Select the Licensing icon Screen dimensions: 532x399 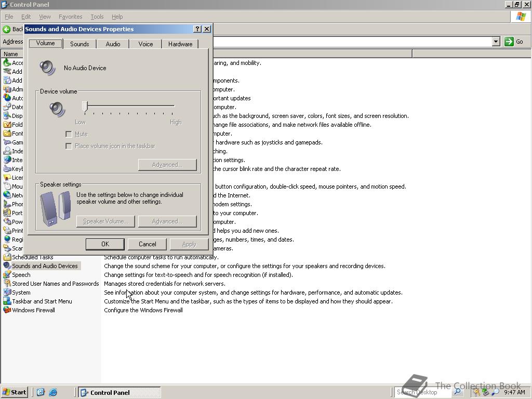pos(7,178)
